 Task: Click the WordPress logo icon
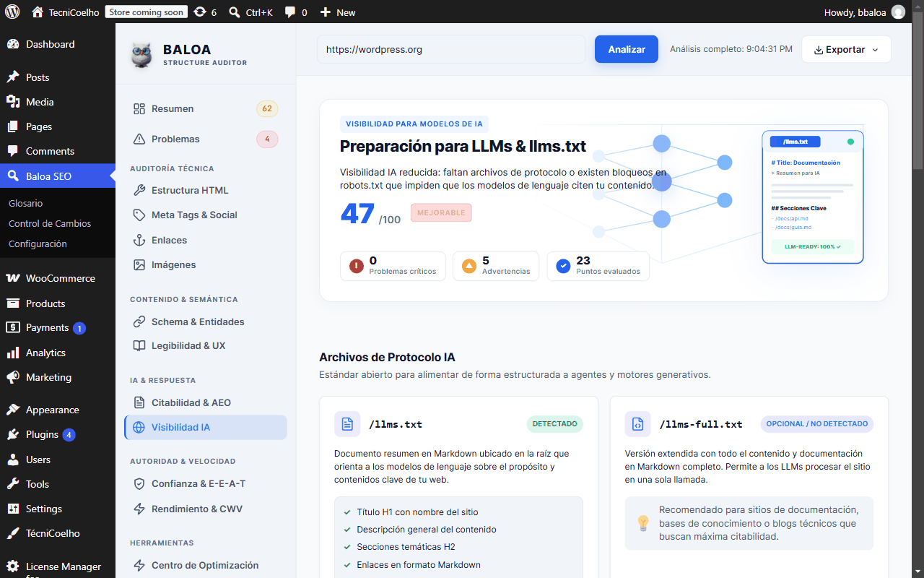(12, 12)
